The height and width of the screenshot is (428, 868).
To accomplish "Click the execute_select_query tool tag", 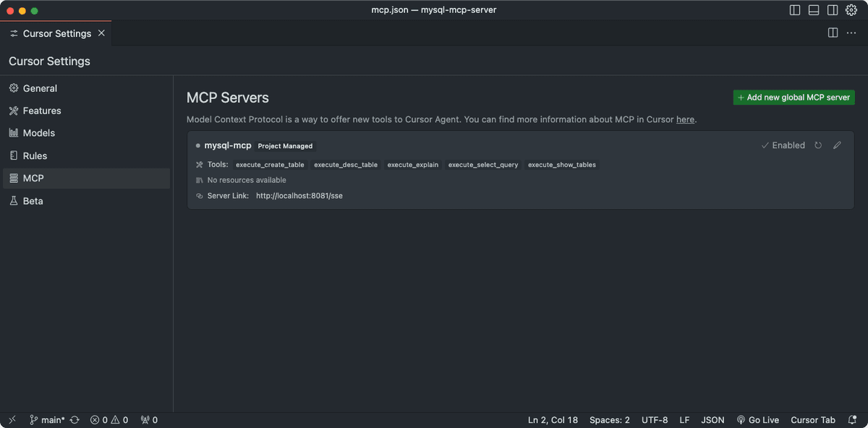I will pos(483,165).
